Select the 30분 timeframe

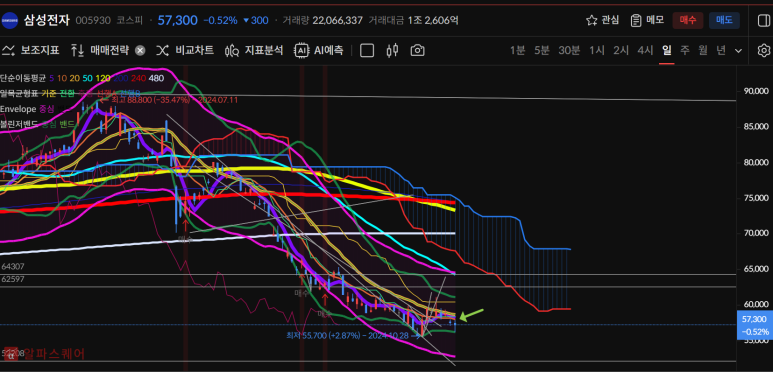click(569, 50)
